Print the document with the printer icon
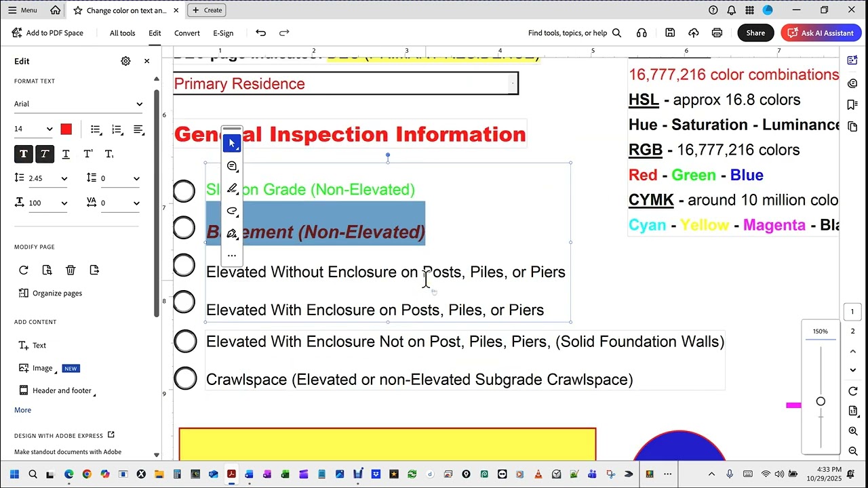This screenshot has height=488, width=868. (717, 33)
